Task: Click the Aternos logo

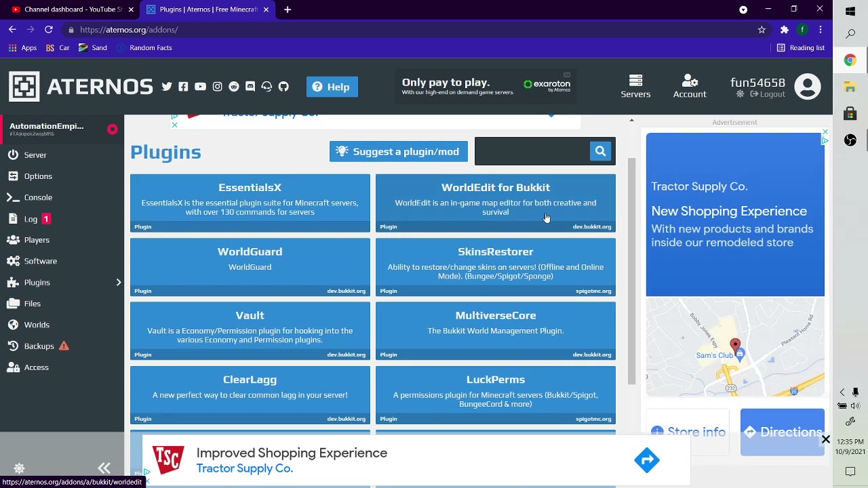Action: (81, 87)
